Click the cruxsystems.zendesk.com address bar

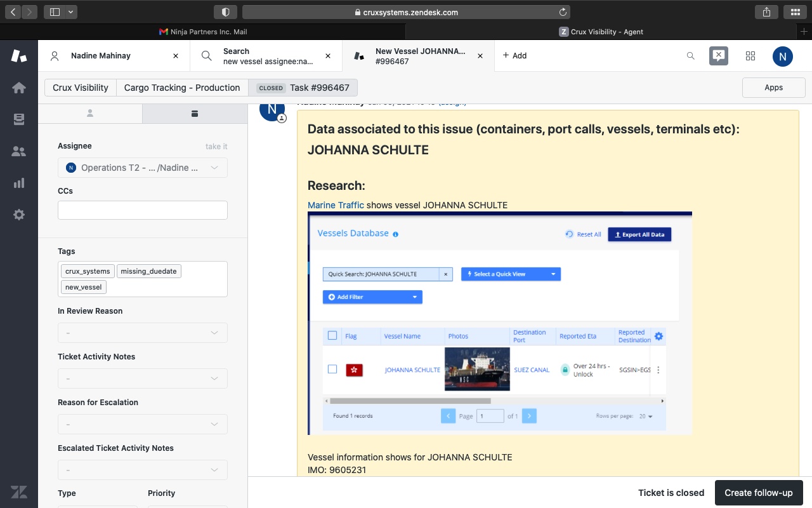coord(406,12)
